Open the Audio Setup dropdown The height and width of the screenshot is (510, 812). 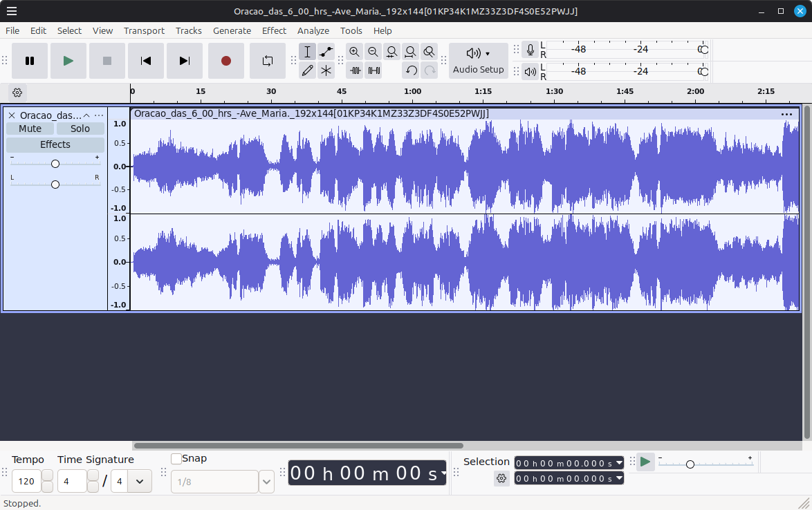(x=478, y=61)
